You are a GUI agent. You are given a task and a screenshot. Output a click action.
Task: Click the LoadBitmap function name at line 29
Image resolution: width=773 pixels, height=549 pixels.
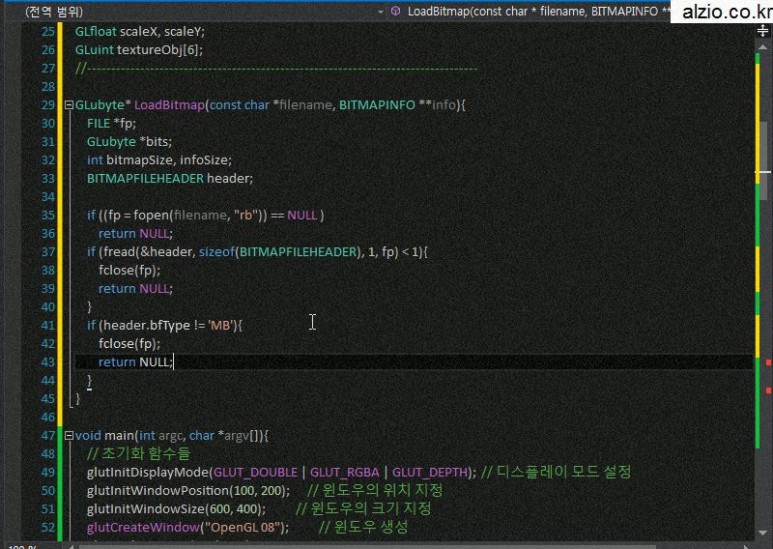[169, 105]
